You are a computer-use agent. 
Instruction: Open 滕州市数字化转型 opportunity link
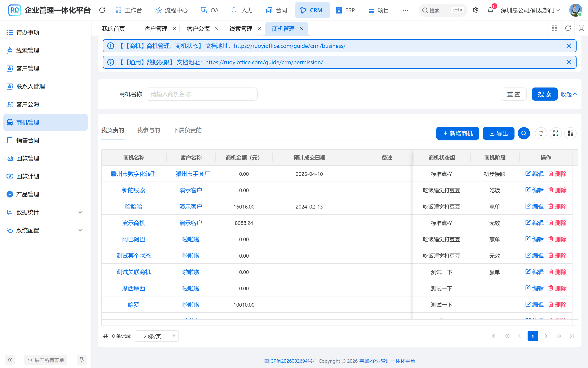click(134, 174)
